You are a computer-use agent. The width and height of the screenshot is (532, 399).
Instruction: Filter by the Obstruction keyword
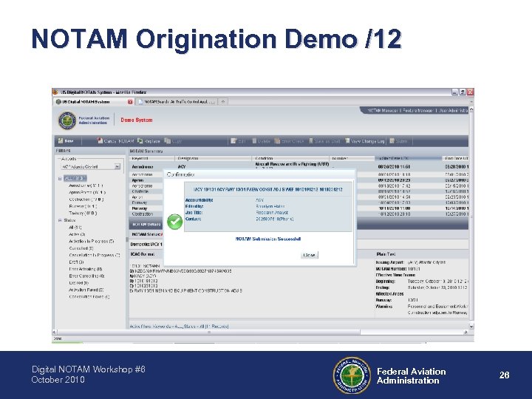tap(86, 199)
